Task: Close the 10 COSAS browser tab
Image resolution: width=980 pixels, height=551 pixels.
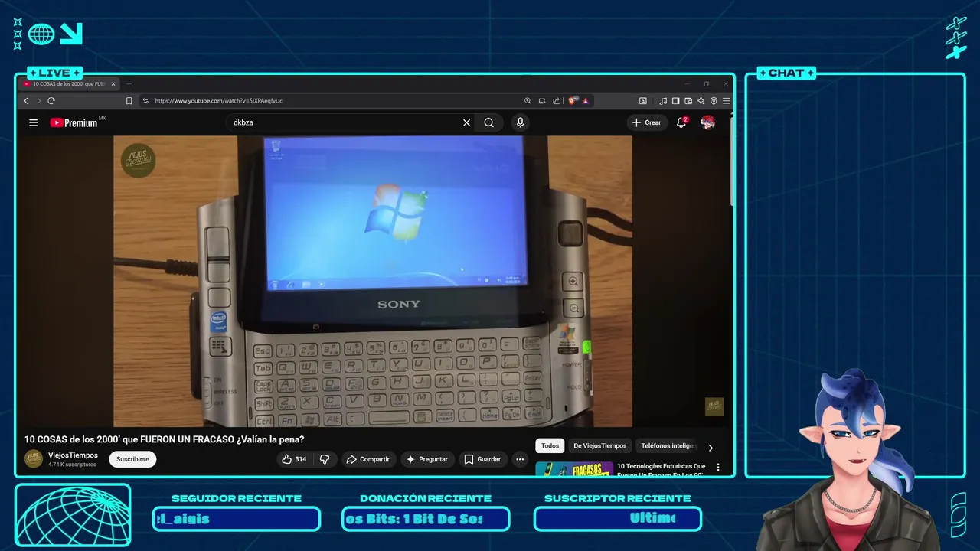Action: (x=113, y=84)
